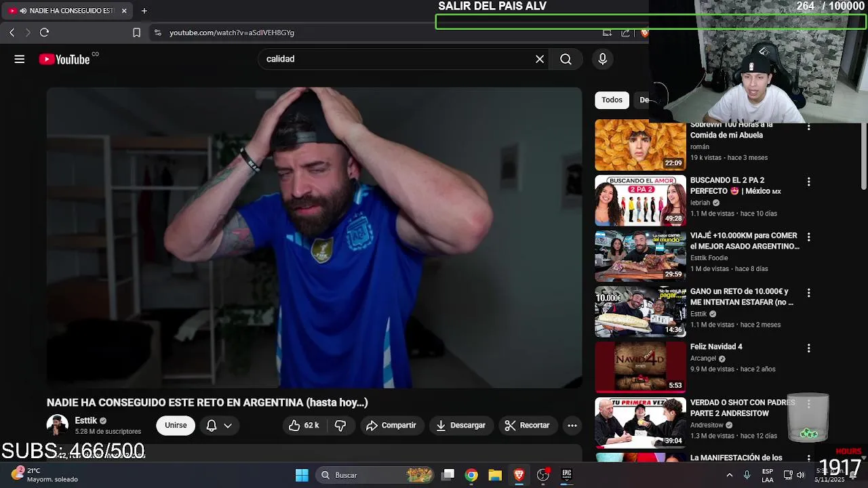The image size is (868, 488).
Task: Open Esttik channel avatar
Action: [x=58, y=425]
